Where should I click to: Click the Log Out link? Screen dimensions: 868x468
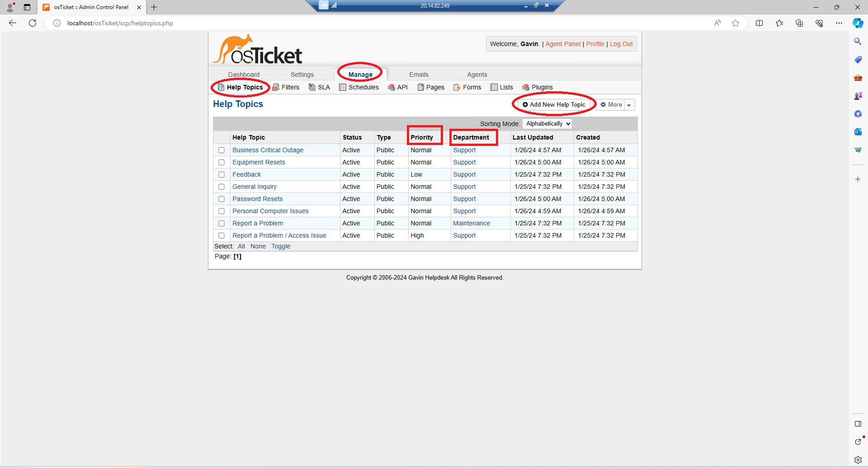tap(621, 44)
